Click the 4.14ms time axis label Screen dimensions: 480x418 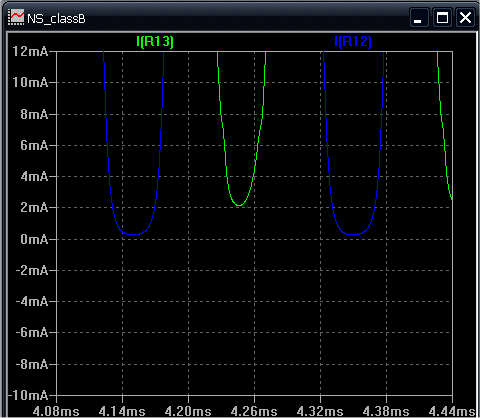pos(122,411)
